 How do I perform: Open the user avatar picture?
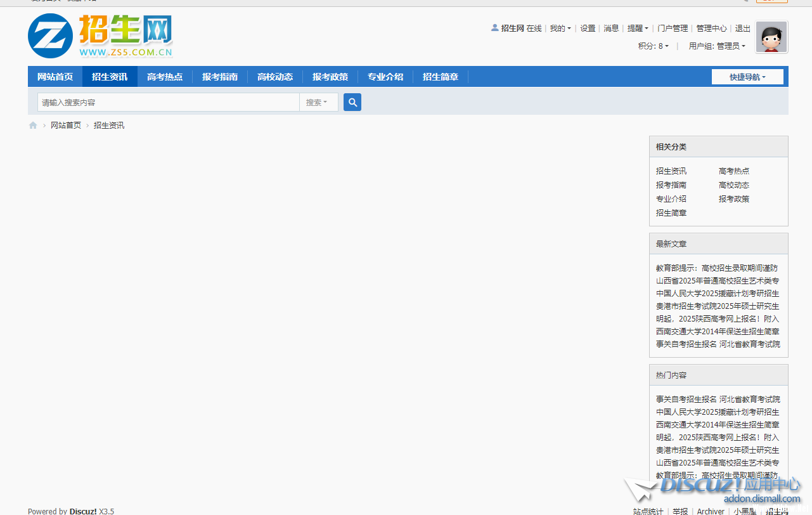pos(771,37)
